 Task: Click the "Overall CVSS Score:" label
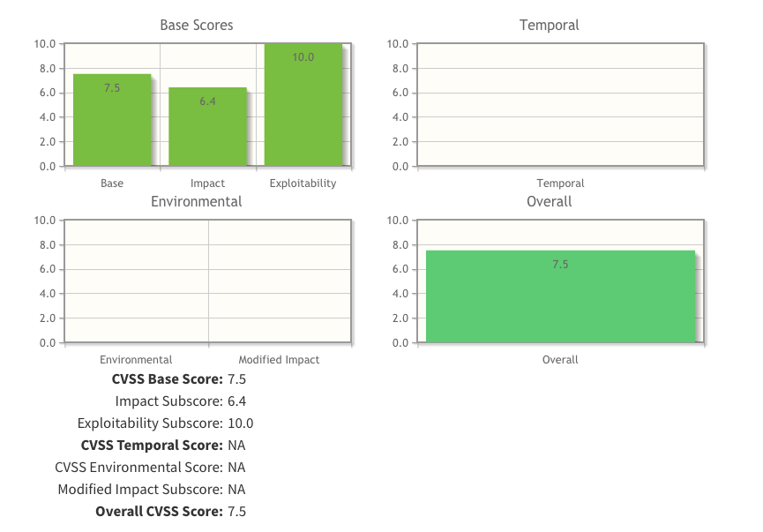click(159, 512)
